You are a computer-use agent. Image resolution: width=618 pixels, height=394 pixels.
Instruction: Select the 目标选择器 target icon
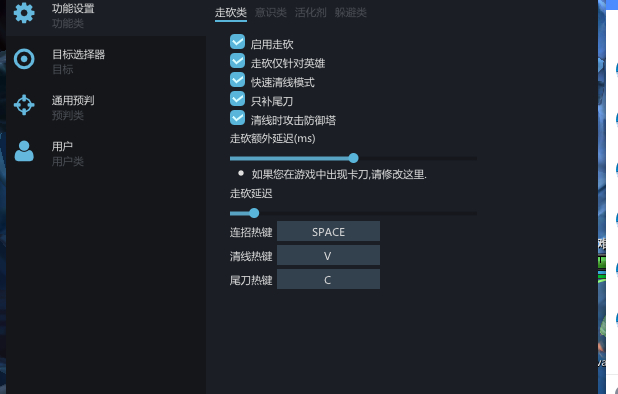pos(24,59)
